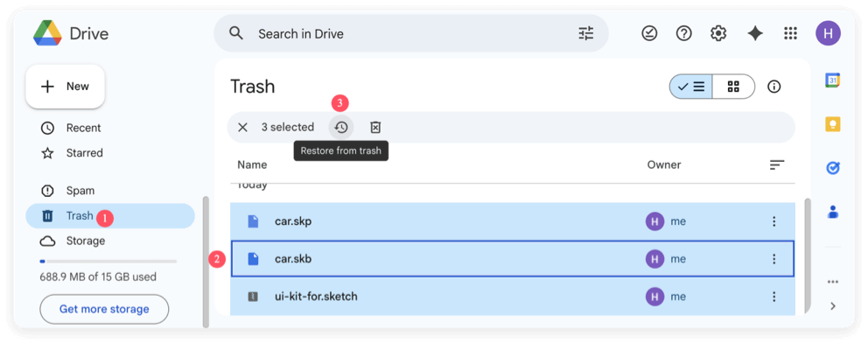Click the 3 selected label
Viewport: 868px width, 344px height.
click(x=288, y=128)
